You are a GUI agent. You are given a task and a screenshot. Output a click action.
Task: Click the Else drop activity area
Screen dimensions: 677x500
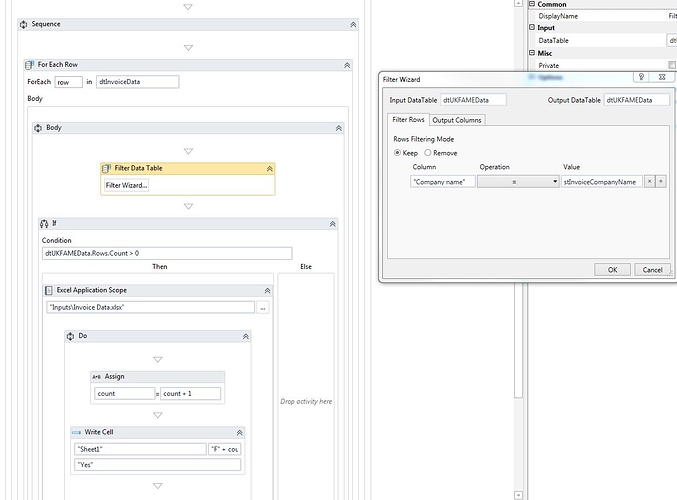tap(306, 402)
